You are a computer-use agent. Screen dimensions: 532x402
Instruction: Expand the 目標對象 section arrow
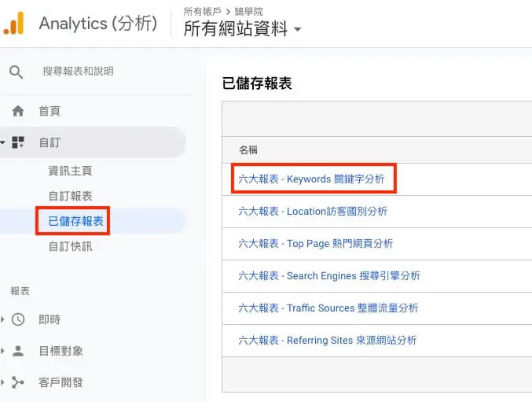2,351
